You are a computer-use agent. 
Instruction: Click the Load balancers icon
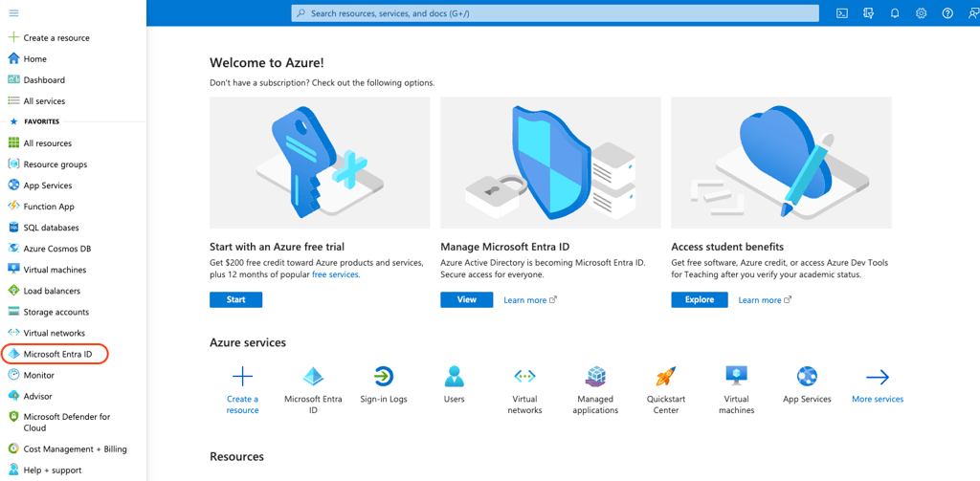pos(13,291)
